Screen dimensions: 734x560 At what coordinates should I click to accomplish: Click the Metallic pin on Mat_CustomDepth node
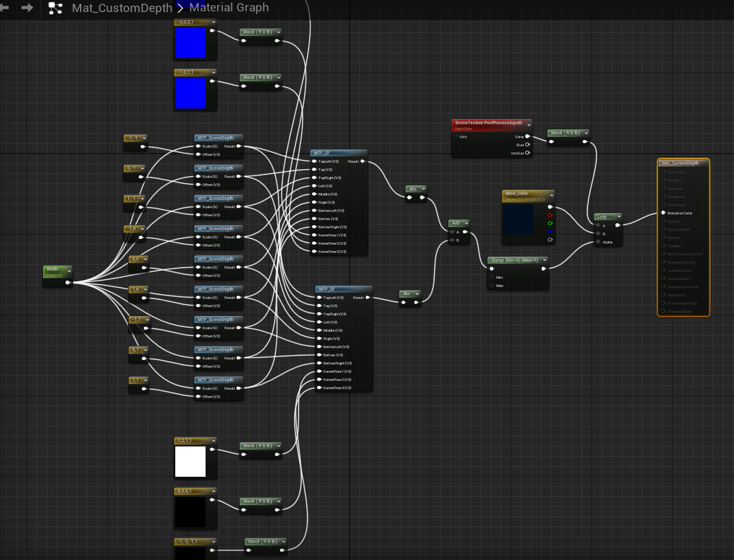click(x=663, y=180)
